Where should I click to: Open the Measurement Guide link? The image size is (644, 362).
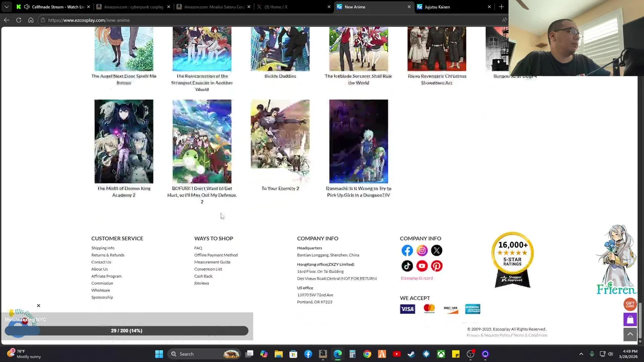(x=212, y=262)
